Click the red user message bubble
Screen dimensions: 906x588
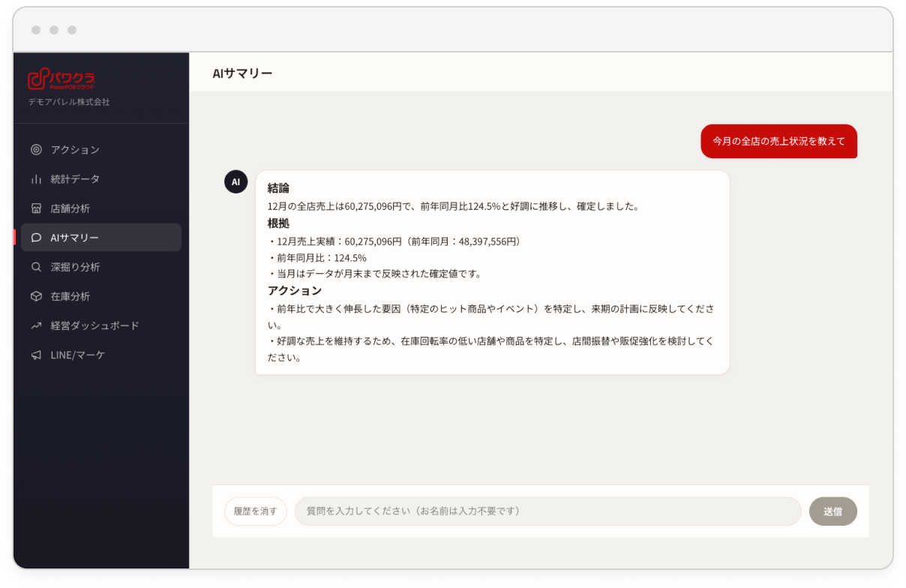[x=778, y=141]
